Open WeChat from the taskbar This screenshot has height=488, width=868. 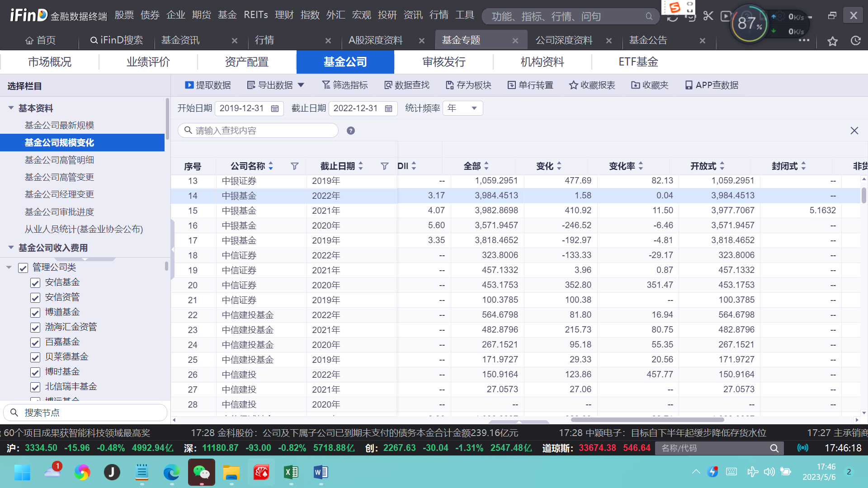(x=201, y=472)
